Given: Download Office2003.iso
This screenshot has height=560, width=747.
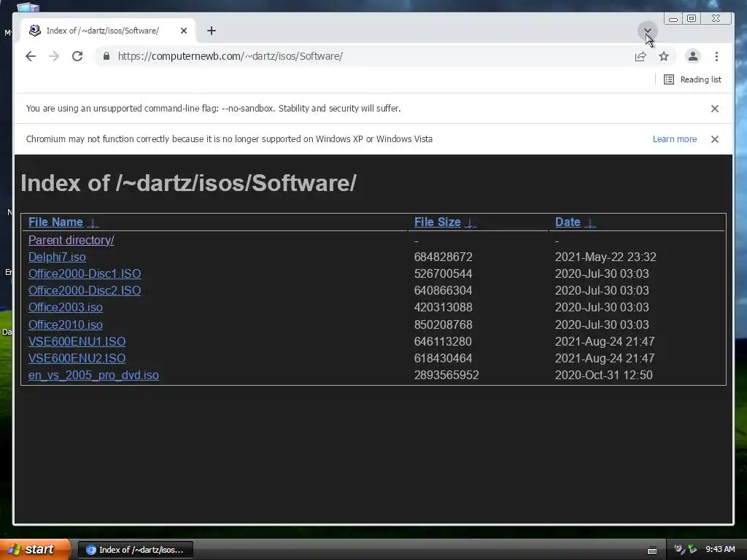Looking at the screenshot, I should click(x=65, y=307).
